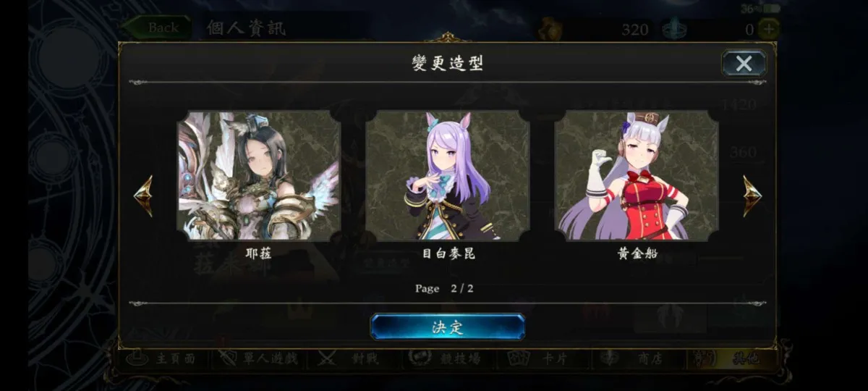868x391 pixels.
Task: Go to previous skin page arrow
Action: pos(143,195)
